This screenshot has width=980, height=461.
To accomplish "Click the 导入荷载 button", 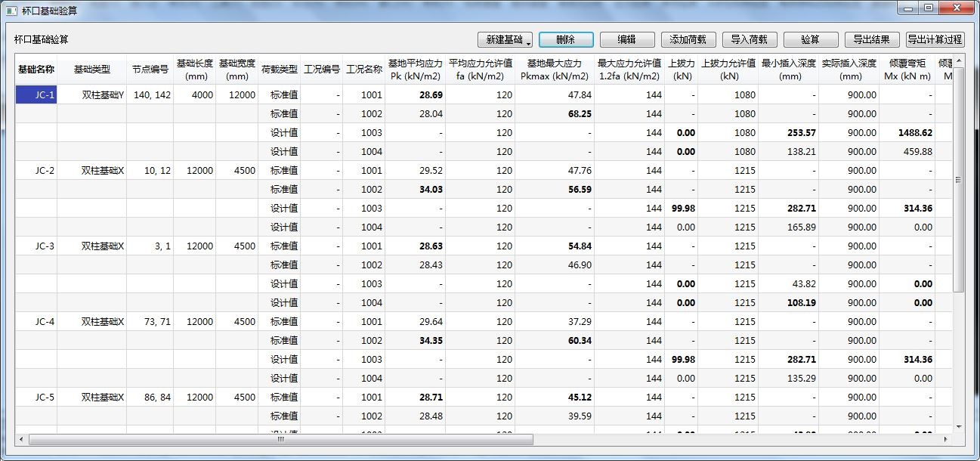I will [750, 40].
